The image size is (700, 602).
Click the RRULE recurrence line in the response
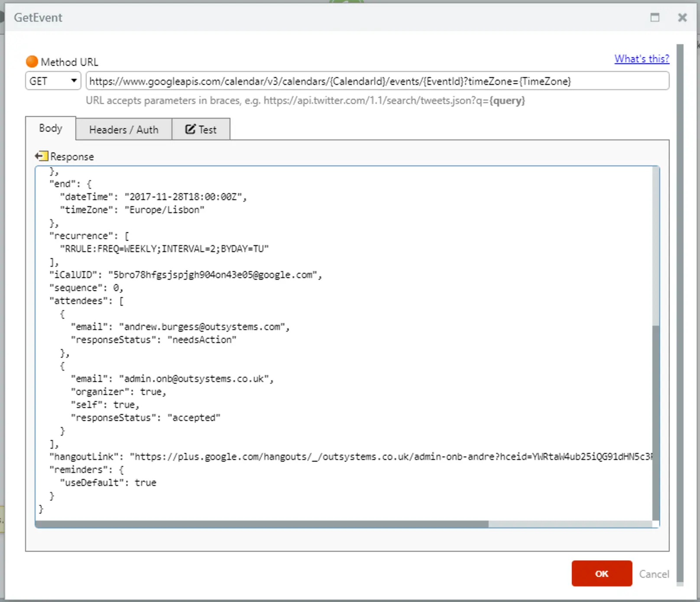[x=165, y=249]
